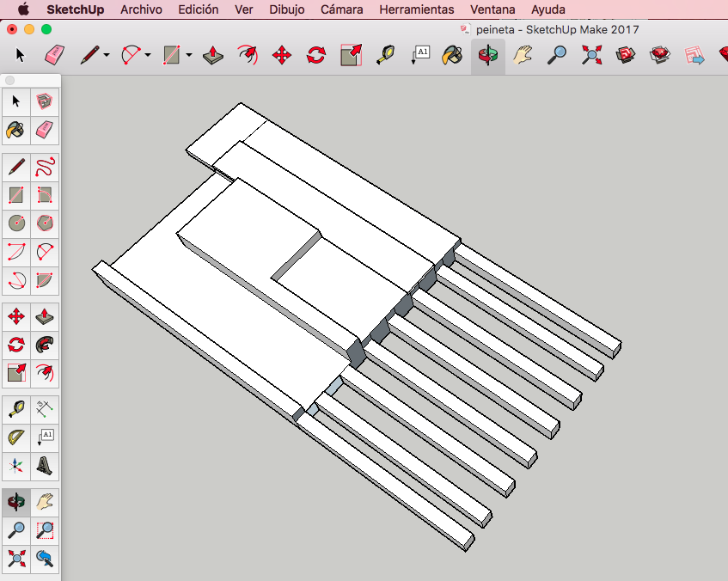Select Rectangle tool in left palette
Screen dimensions: 728x581
[16, 195]
